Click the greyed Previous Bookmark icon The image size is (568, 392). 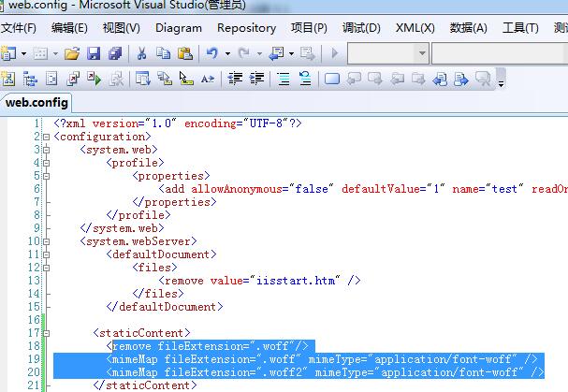pyautogui.click(x=354, y=79)
